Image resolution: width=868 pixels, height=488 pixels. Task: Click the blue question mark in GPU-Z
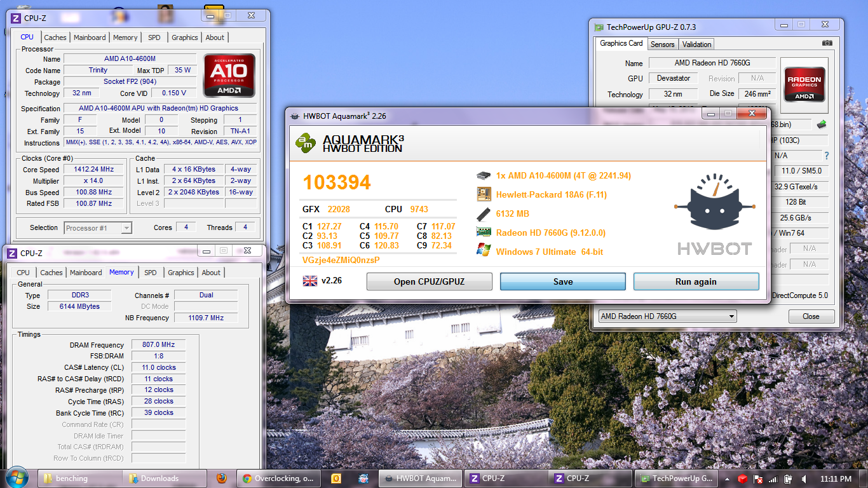point(827,156)
